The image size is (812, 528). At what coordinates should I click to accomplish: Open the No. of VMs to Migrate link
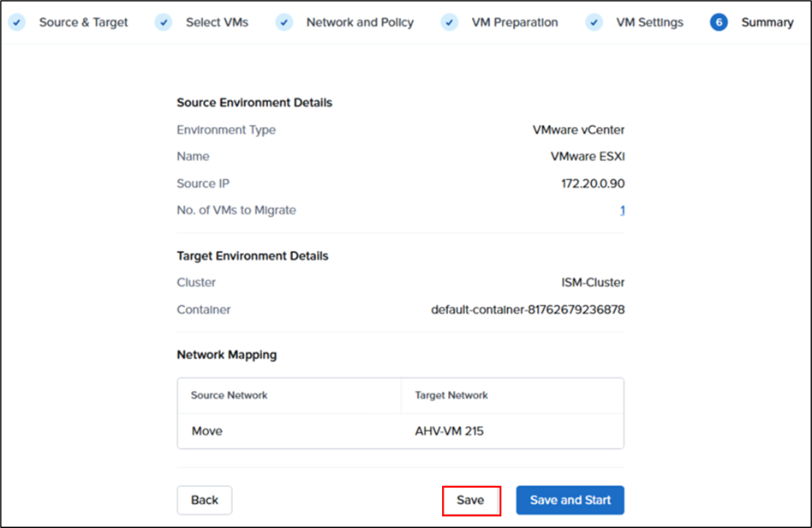pyautogui.click(x=622, y=210)
